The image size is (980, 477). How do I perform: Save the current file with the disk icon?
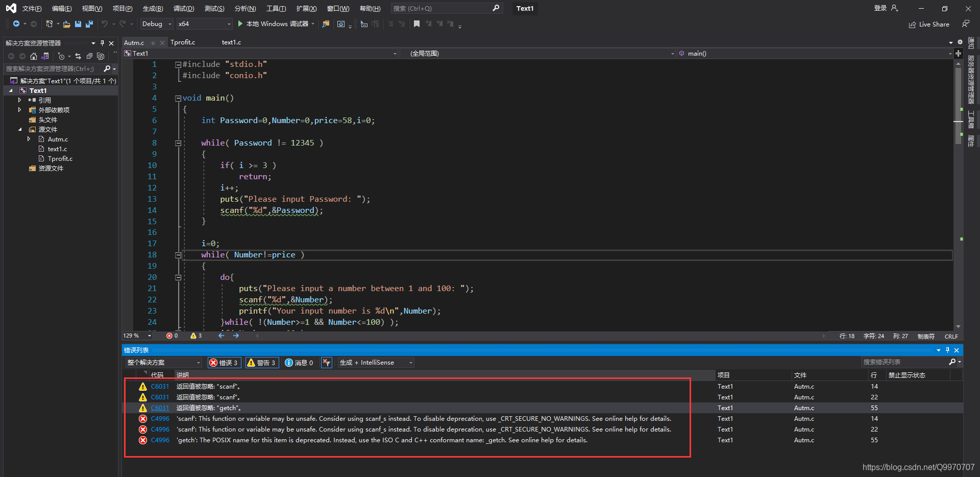(x=78, y=24)
